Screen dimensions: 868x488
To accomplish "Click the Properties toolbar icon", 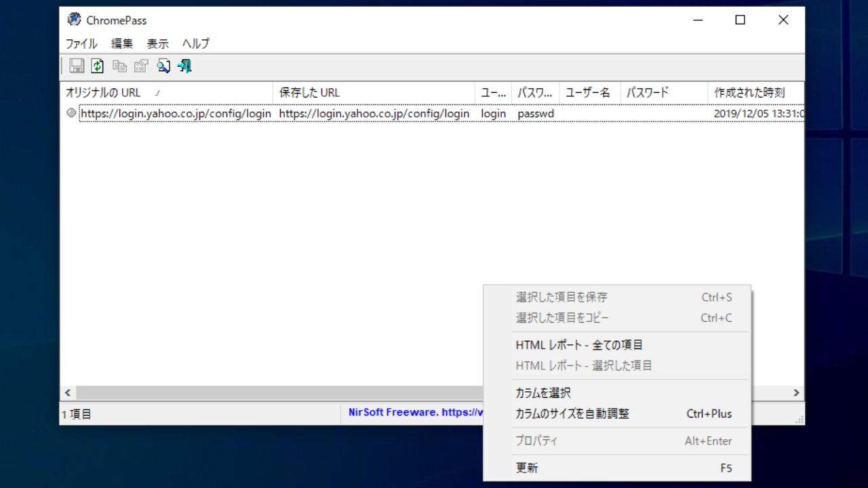I will tap(141, 66).
